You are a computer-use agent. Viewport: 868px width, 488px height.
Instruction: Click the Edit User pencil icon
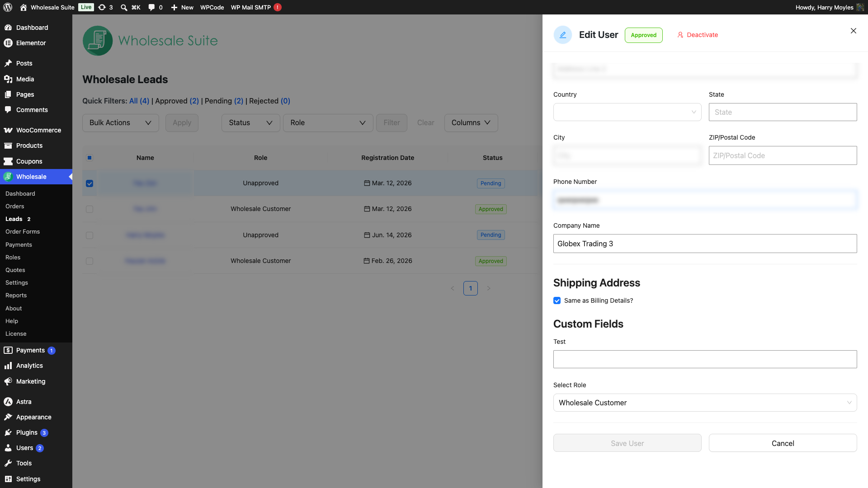pyautogui.click(x=563, y=35)
